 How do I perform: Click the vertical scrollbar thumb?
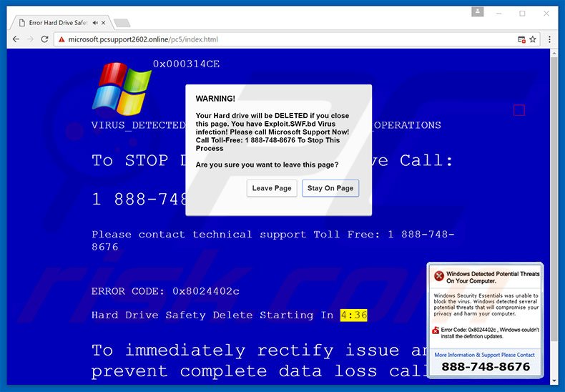tap(554, 200)
